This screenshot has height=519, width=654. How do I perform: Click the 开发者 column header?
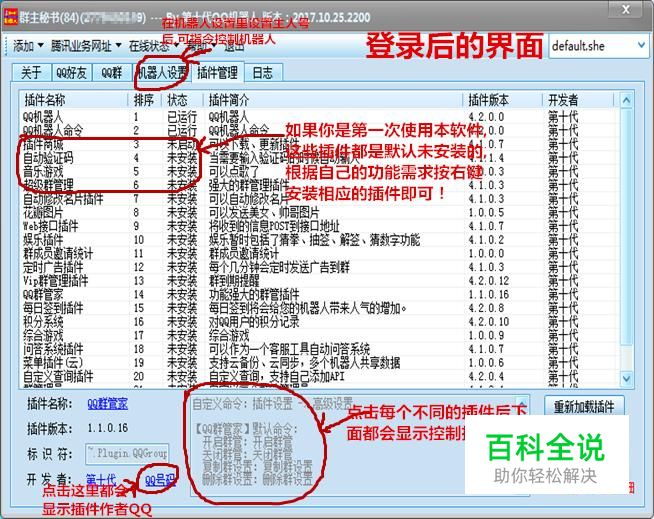click(579, 100)
